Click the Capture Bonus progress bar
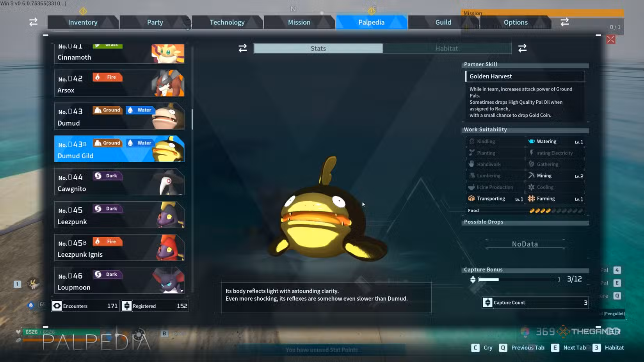 (x=519, y=279)
